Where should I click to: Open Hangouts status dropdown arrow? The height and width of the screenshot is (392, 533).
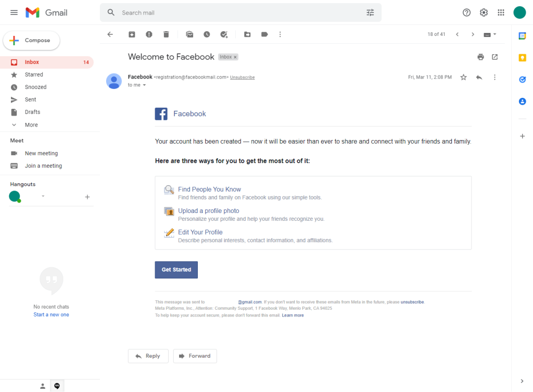tap(43, 196)
